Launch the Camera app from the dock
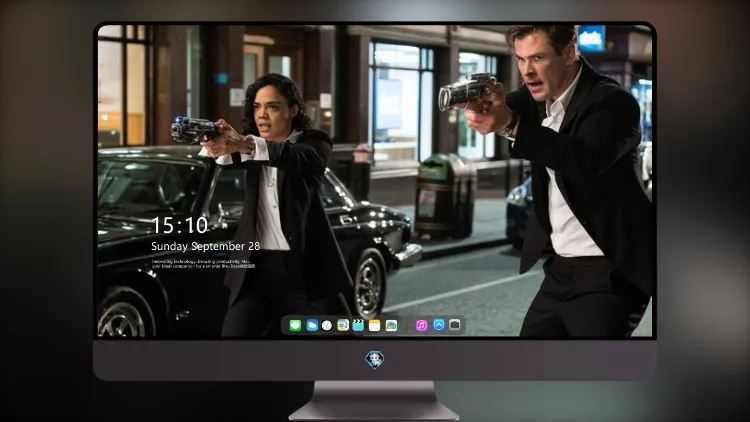The image size is (750, 422). pos(455,325)
